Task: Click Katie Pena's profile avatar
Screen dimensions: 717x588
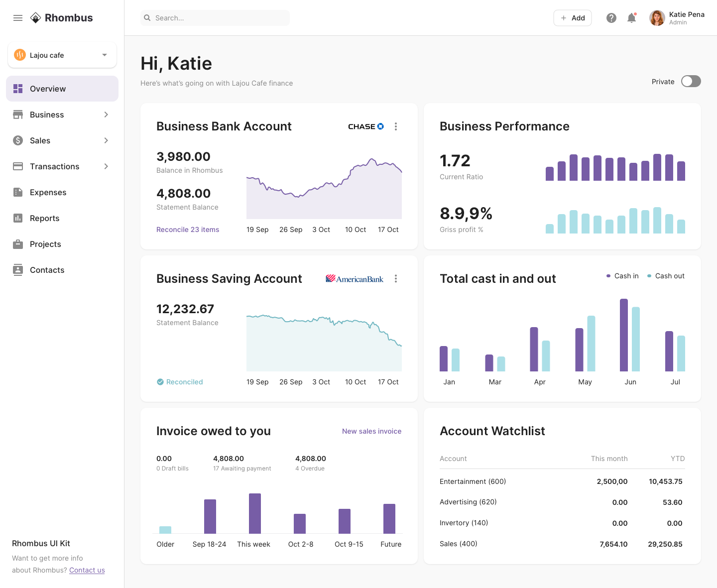Action: click(657, 18)
